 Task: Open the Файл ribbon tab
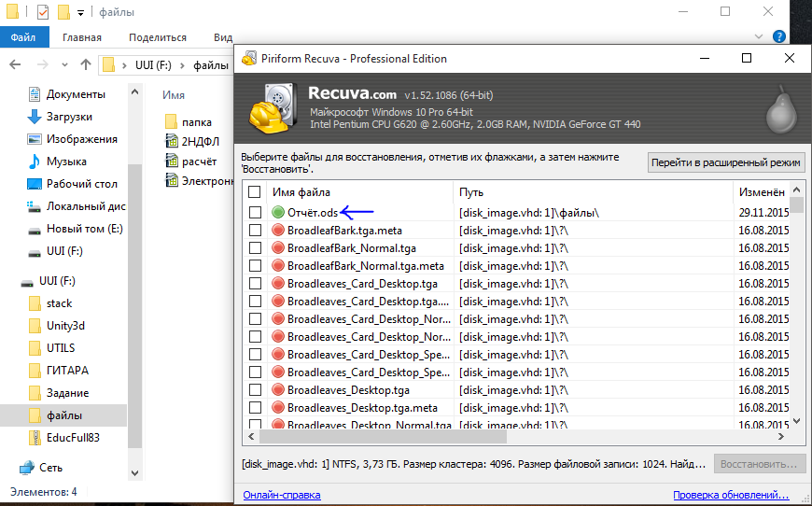[23, 37]
